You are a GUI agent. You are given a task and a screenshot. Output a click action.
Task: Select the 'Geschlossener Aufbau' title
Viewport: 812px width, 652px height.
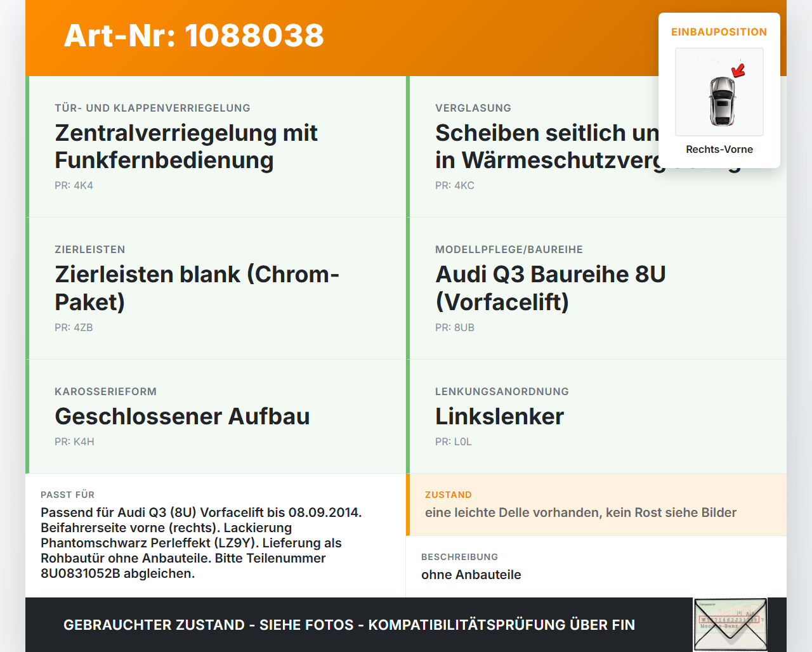(182, 417)
